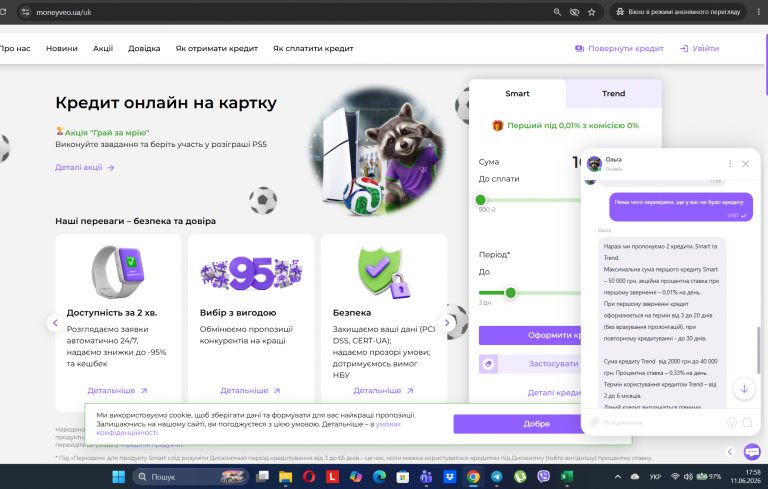
Task: Click the 'Оформити кредит' purple button
Action: (x=530, y=335)
